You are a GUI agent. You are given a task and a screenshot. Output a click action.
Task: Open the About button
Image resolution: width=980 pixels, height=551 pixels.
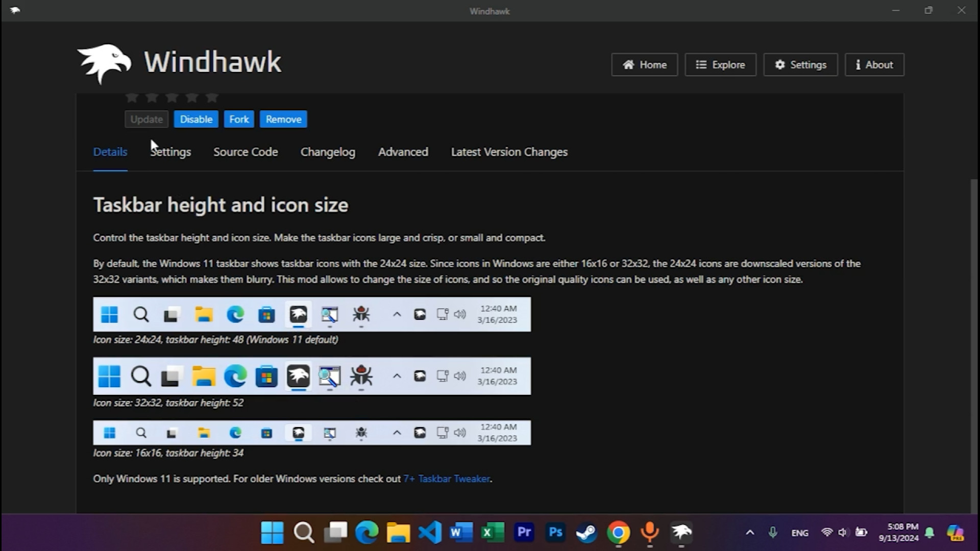(874, 65)
